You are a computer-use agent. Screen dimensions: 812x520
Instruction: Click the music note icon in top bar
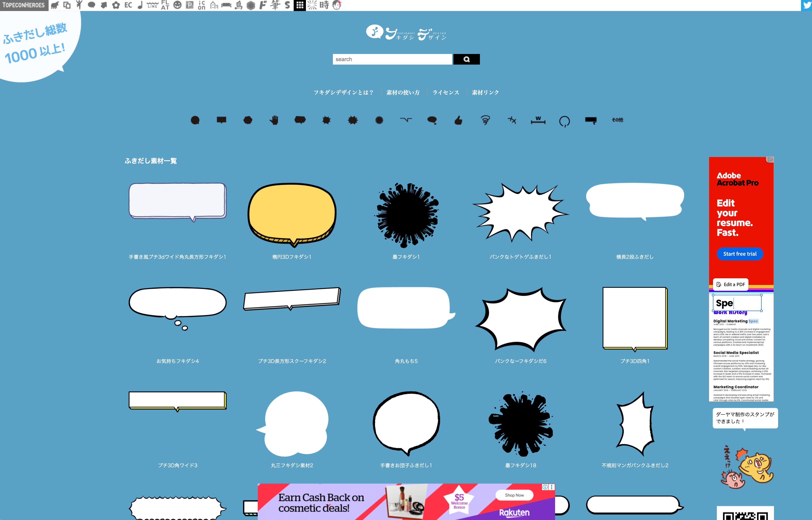[140, 5]
